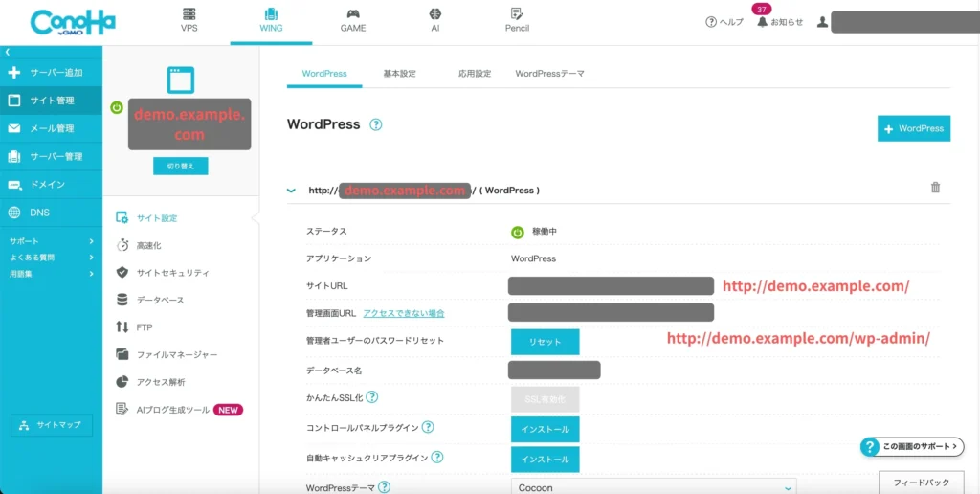Switch to the WordPressテーマ tab
Image resolution: width=980 pixels, height=494 pixels.
(x=550, y=73)
